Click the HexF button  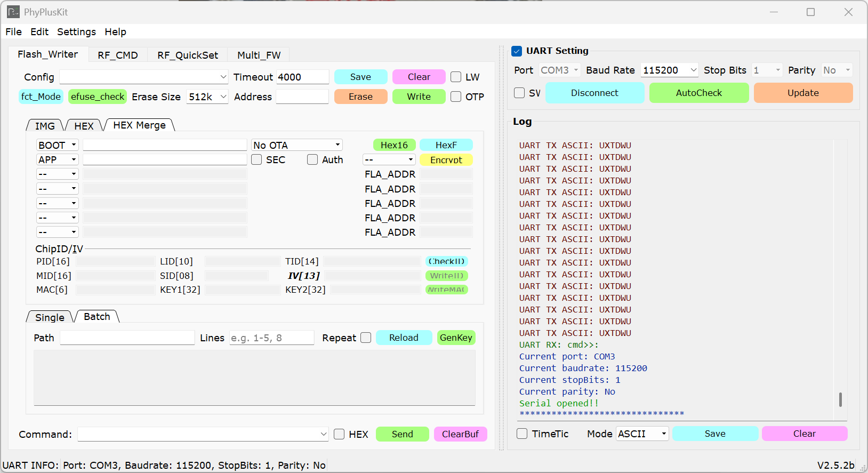446,145
